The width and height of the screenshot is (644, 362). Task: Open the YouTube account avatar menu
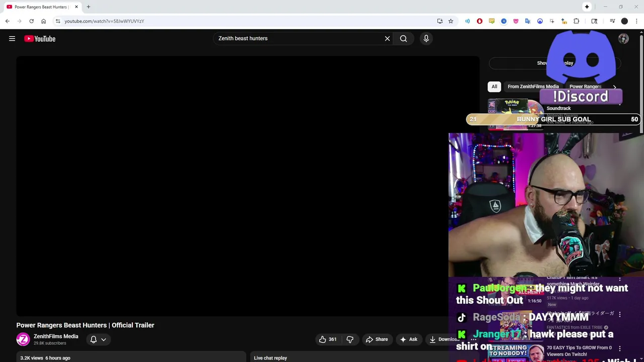point(623,39)
